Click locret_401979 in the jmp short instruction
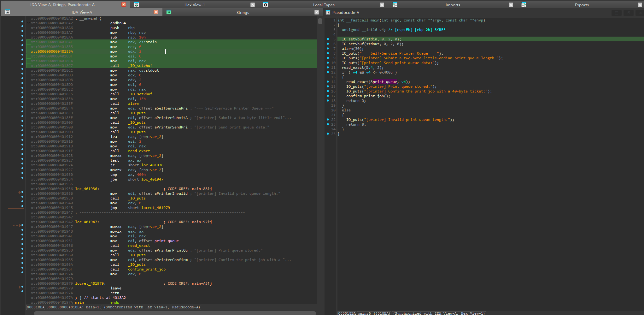This screenshot has height=315, width=644. [x=155, y=208]
